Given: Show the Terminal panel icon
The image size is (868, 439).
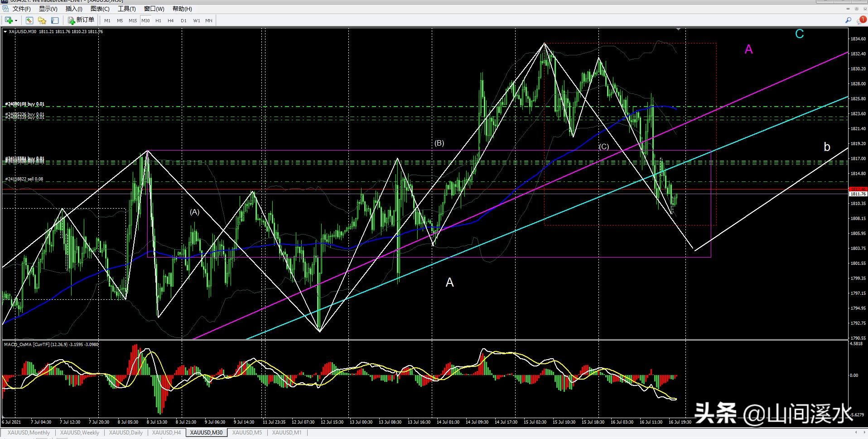Looking at the screenshot, I should [55, 20].
